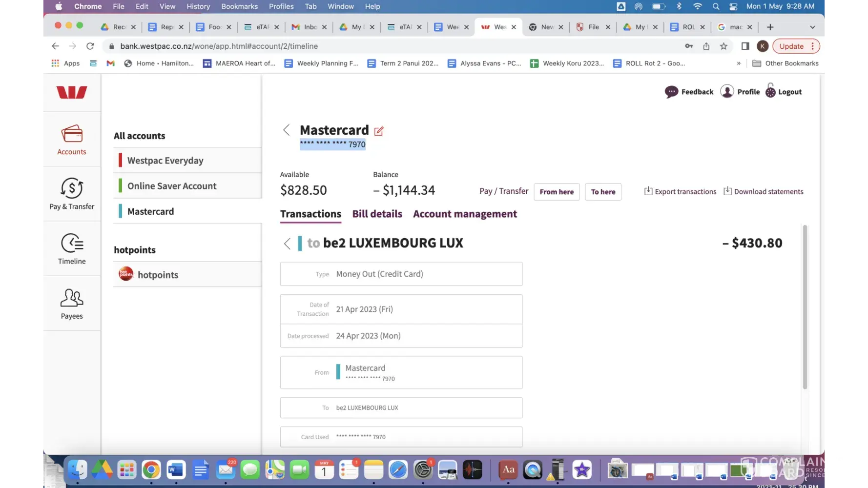Collapse the be2 LUXEMBOURG transaction details
The width and height of the screenshot is (868, 488).
287,243
